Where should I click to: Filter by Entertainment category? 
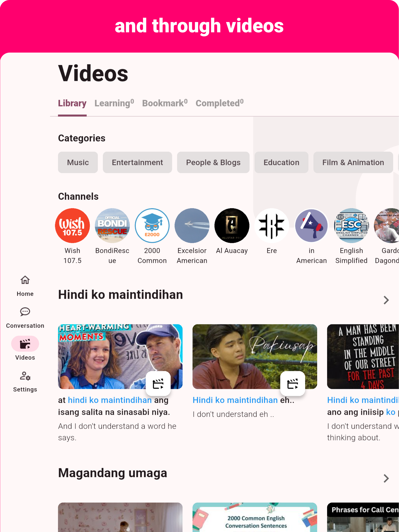point(137,162)
